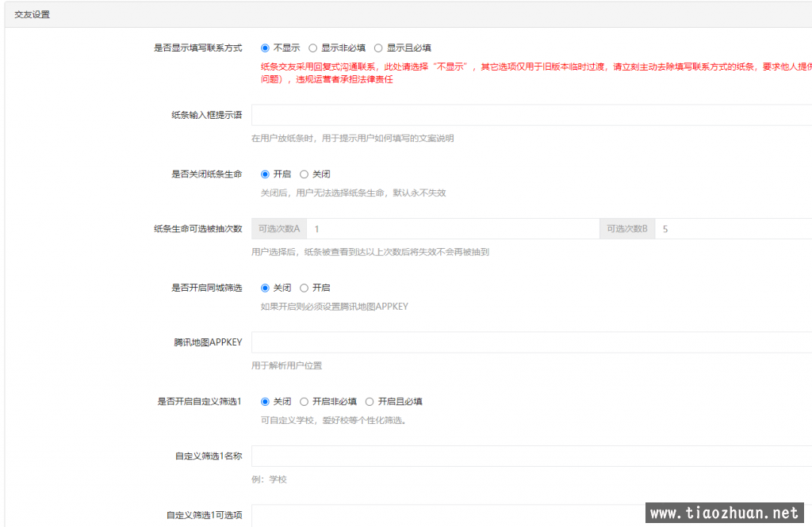Viewport: 812px width, 527px height.
Task: Choose 开启 for 是否开启同城筛选
Action: point(304,288)
